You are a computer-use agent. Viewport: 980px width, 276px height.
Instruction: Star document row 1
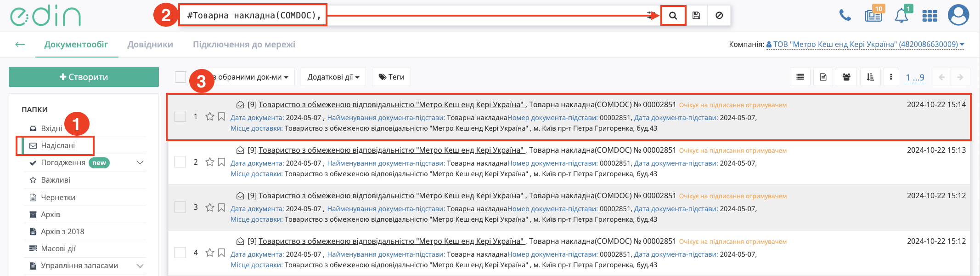[x=210, y=116]
